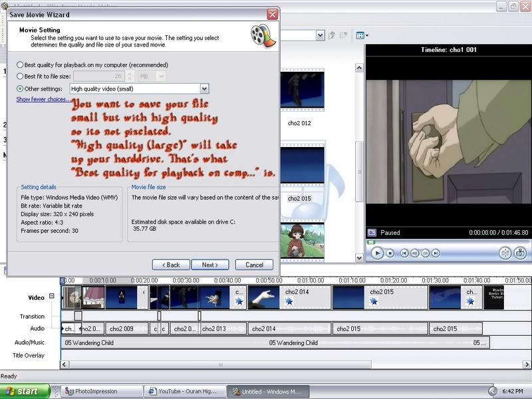Viewport: 532px width, 399px height.
Task: Select the cho2 014 clip on Video track
Action: click(x=290, y=297)
